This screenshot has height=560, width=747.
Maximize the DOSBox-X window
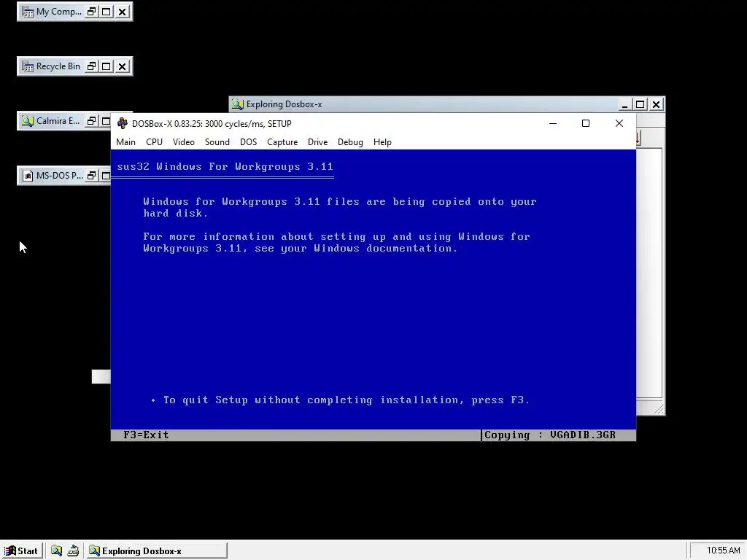point(586,123)
